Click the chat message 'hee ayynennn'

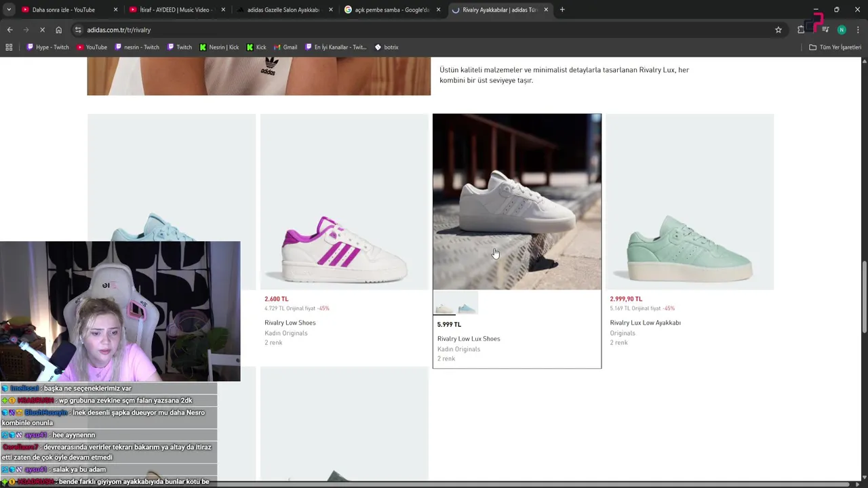pyautogui.click(x=74, y=435)
